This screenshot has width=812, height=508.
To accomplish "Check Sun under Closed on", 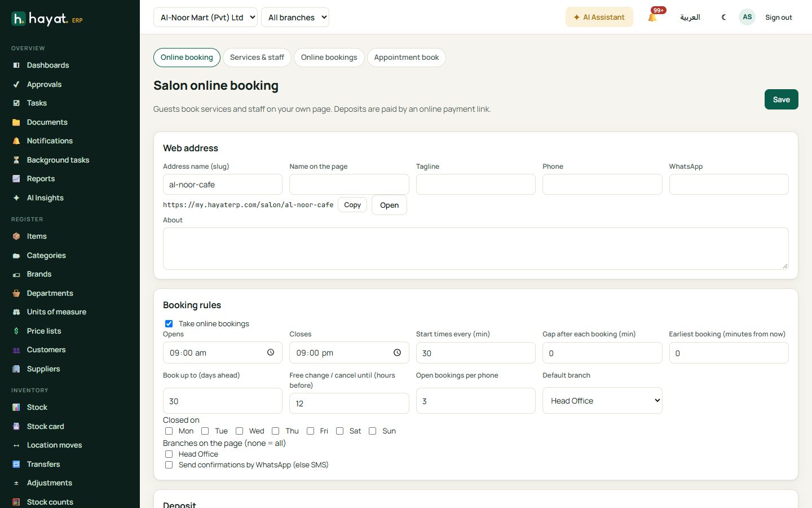I will (x=372, y=431).
